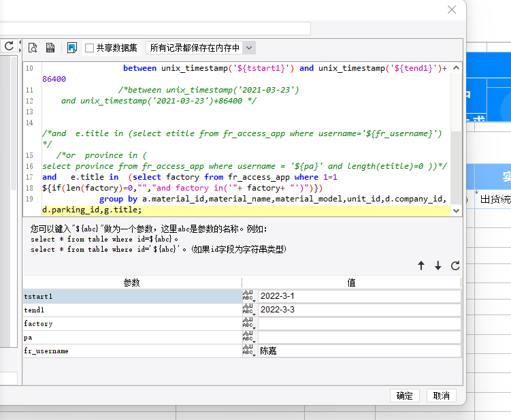This screenshot has width=511, height=420.
Task: Open type selector for tstart1 value
Action: 249,296
